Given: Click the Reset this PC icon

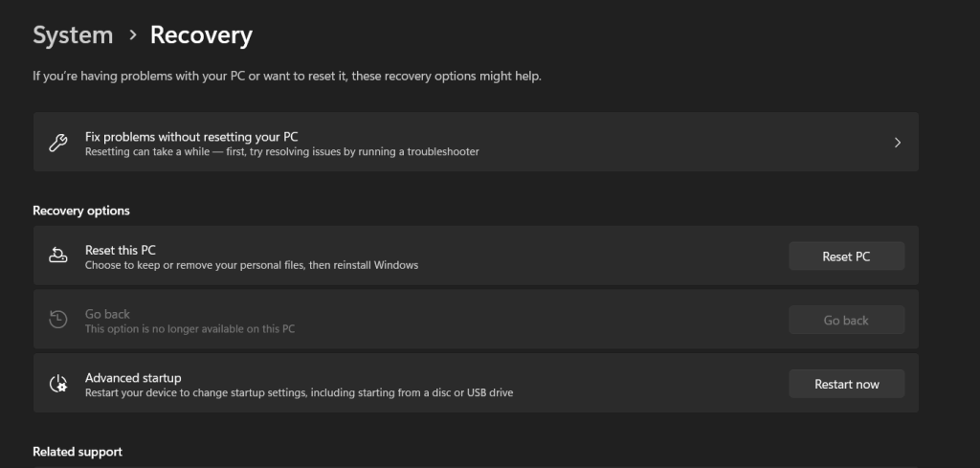Looking at the screenshot, I should [57, 256].
